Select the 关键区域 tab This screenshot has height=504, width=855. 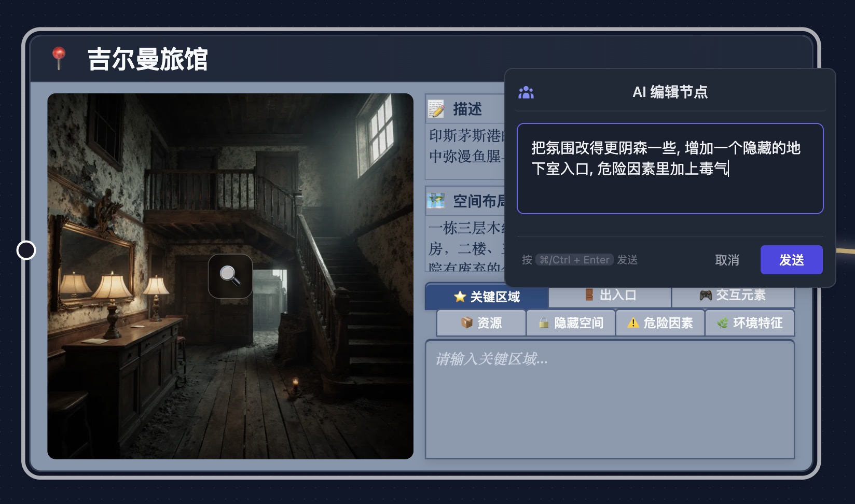pos(487,297)
